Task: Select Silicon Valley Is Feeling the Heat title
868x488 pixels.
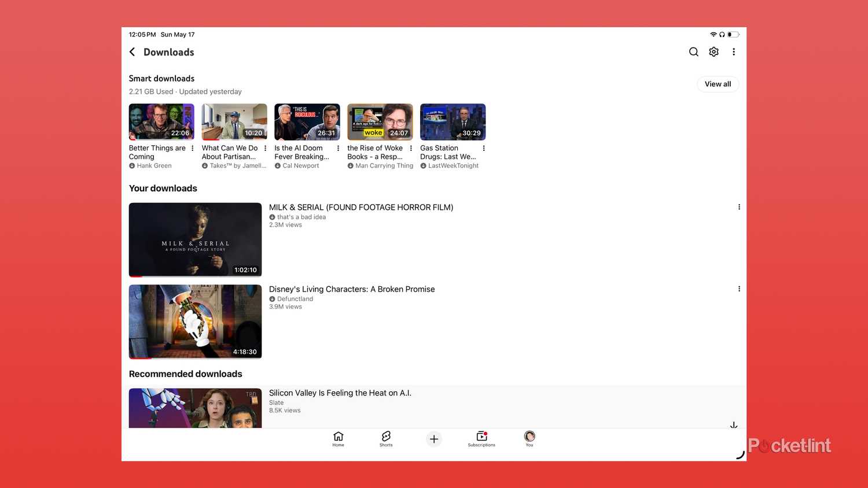Action: 340,393
